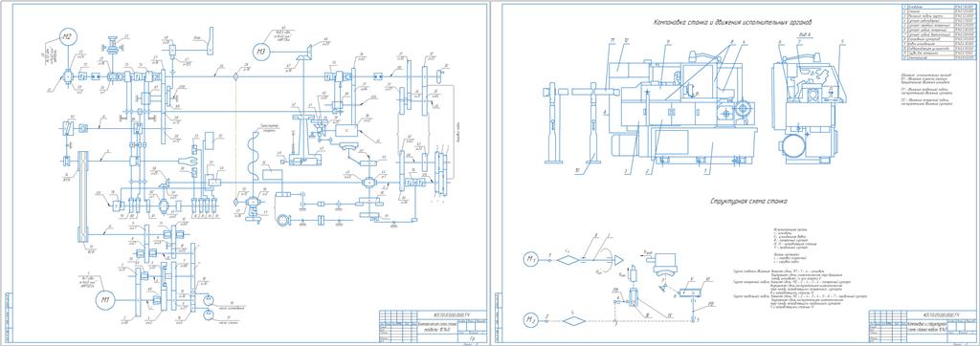Click the M2 circle in the structural scheme

pyautogui.click(x=530, y=321)
